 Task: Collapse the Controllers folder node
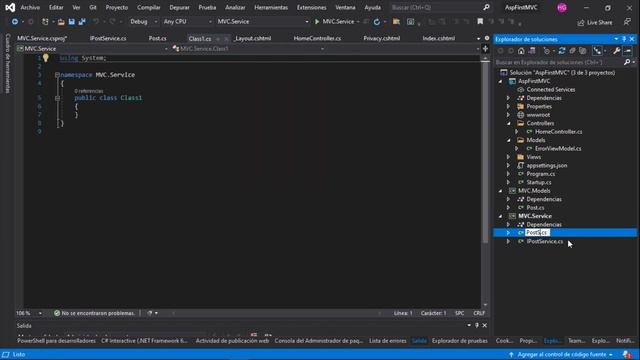coord(509,123)
